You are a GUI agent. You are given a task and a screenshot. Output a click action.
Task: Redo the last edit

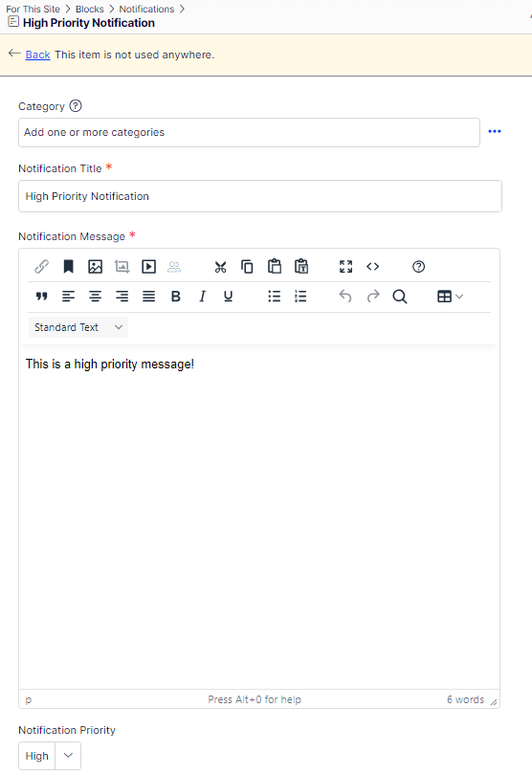[x=373, y=297]
